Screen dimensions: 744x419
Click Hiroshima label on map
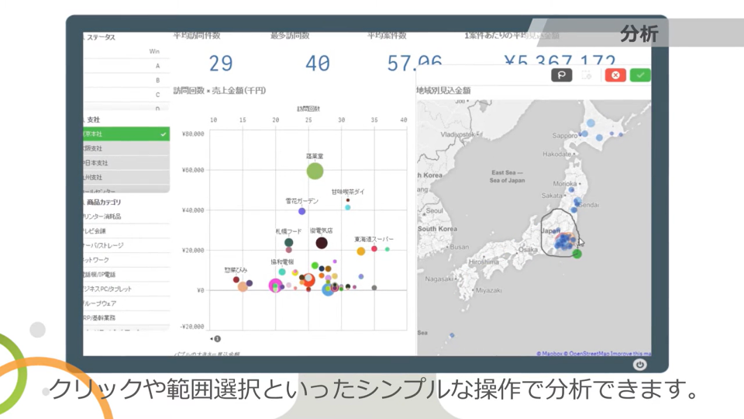pyautogui.click(x=484, y=261)
